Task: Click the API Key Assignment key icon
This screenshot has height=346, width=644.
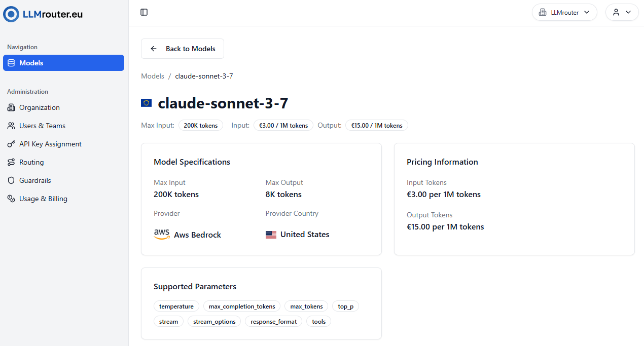Action: click(x=11, y=144)
